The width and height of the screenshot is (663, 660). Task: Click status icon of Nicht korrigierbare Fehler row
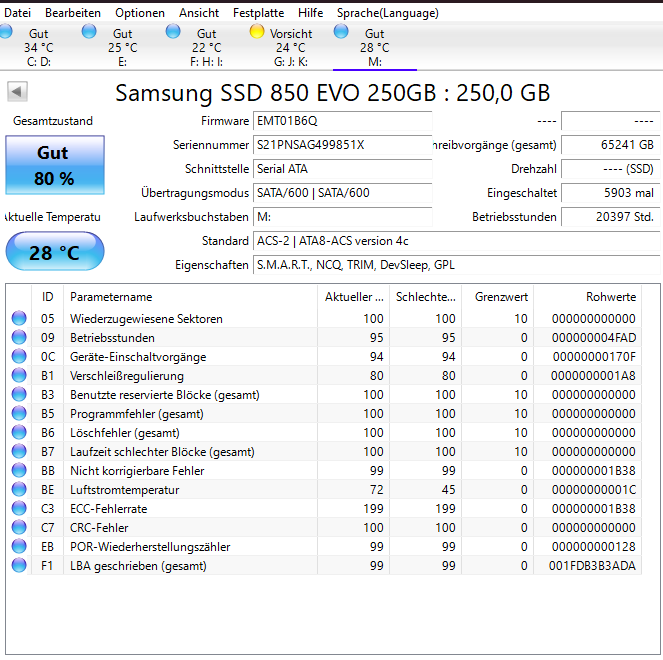tap(19, 471)
